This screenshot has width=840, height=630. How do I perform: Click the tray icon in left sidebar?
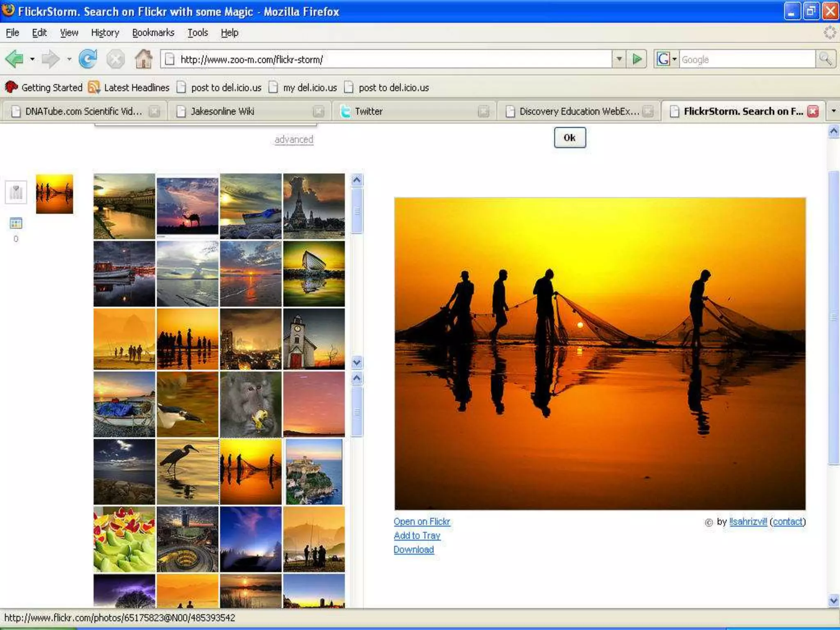[x=16, y=192]
